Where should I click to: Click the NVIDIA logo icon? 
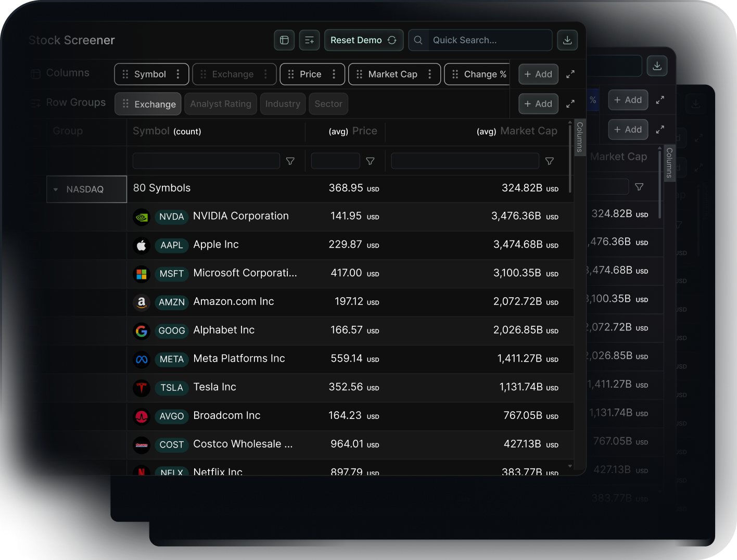142,217
